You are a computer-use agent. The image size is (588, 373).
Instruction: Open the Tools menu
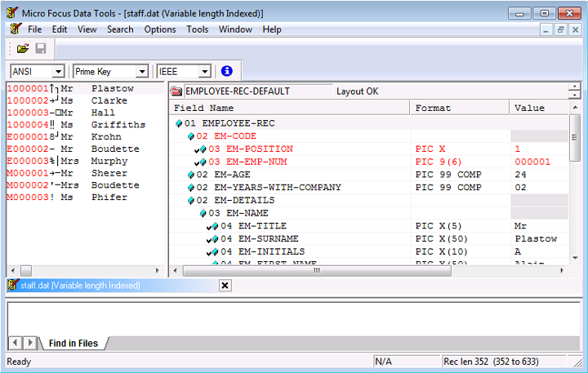[197, 29]
